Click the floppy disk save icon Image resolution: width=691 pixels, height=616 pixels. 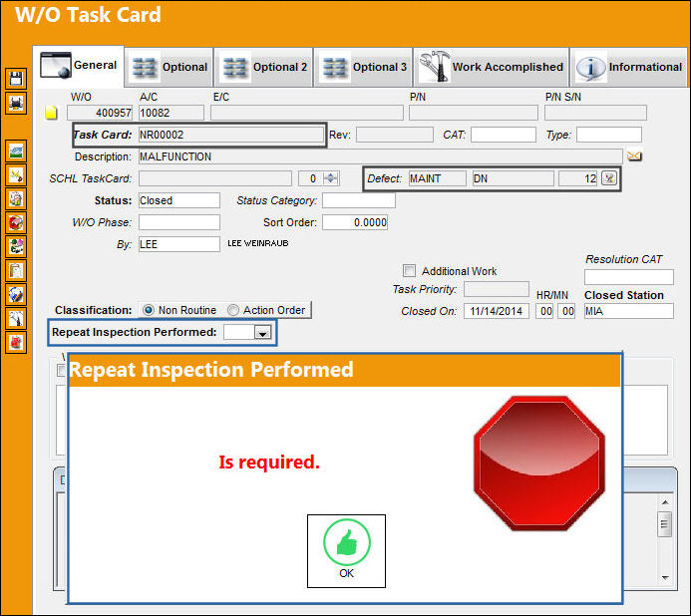pos(16,80)
